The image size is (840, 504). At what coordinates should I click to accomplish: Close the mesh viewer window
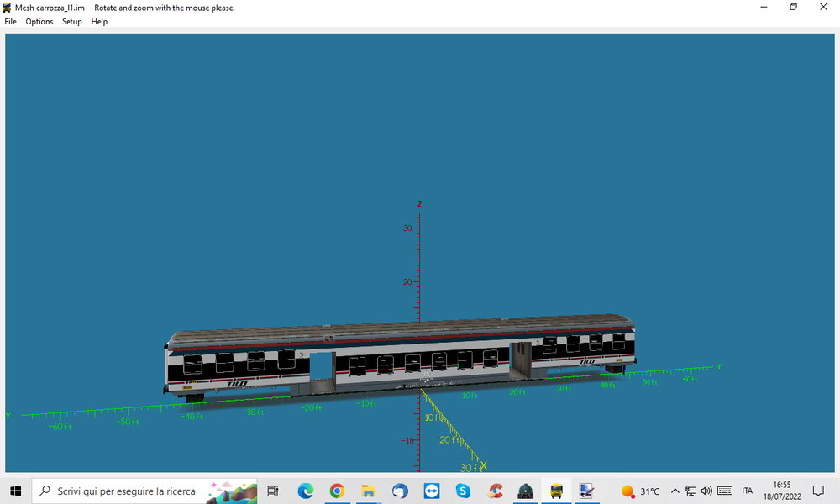pos(823,7)
